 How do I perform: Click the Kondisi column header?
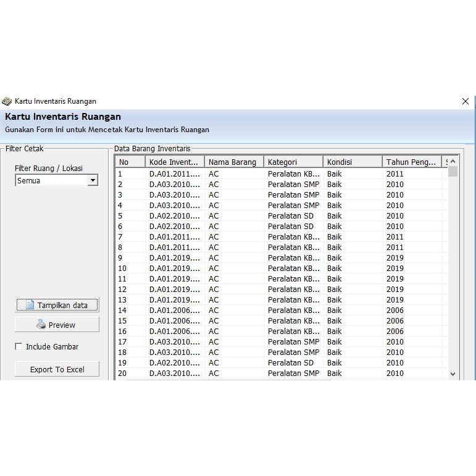352,162
